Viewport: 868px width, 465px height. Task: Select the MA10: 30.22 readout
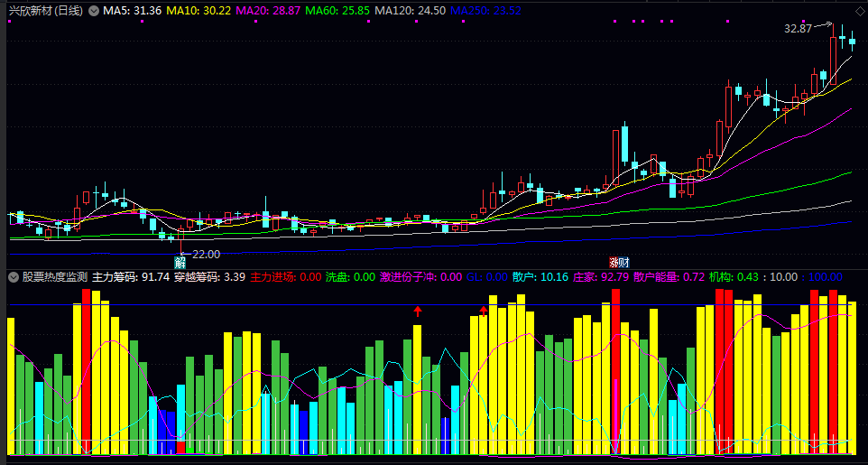199,11
